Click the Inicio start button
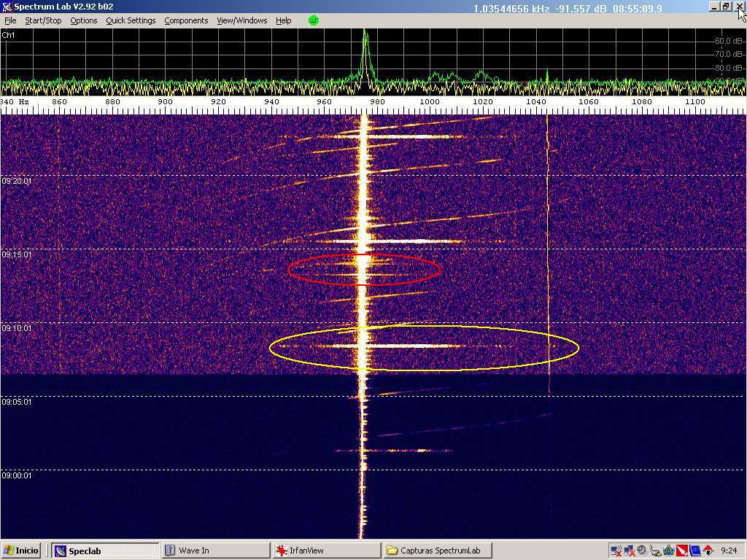Image resolution: width=747 pixels, height=560 pixels. click(x=20, y=551)
